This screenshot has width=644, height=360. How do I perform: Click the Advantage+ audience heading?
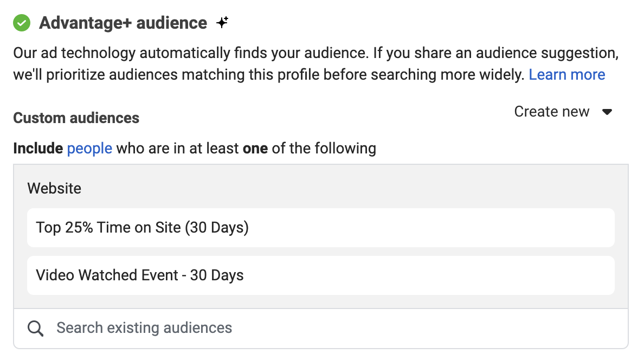[123, 23]
